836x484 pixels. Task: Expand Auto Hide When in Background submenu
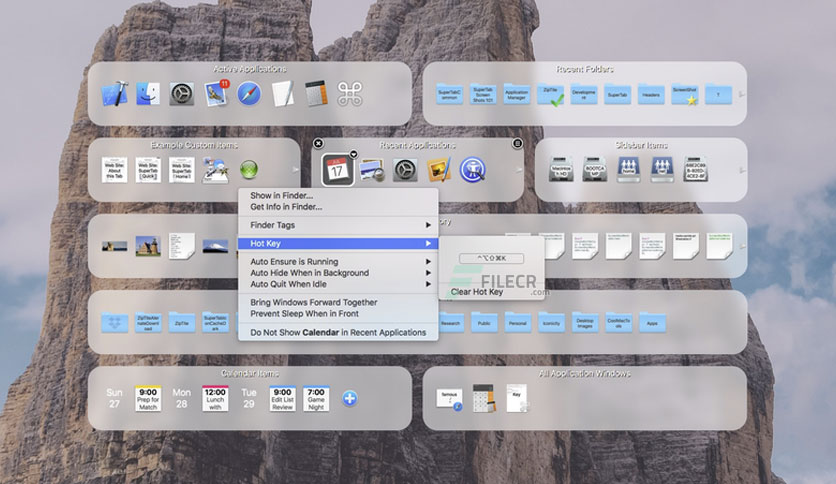pos(338,273)
